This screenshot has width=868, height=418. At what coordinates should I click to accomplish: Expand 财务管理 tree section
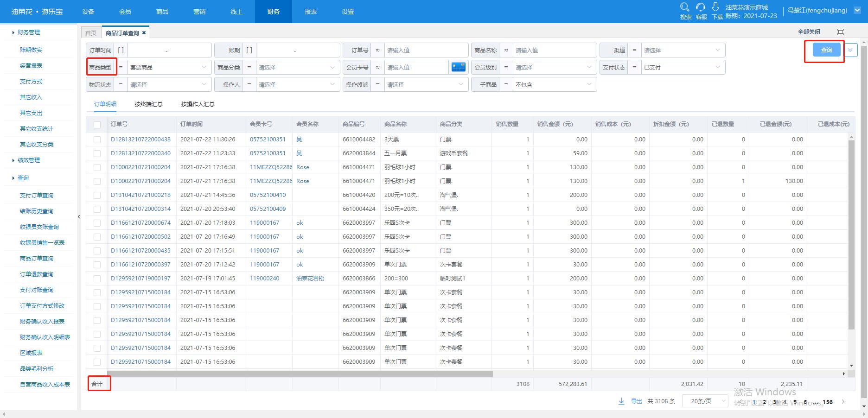coord(13,32)
